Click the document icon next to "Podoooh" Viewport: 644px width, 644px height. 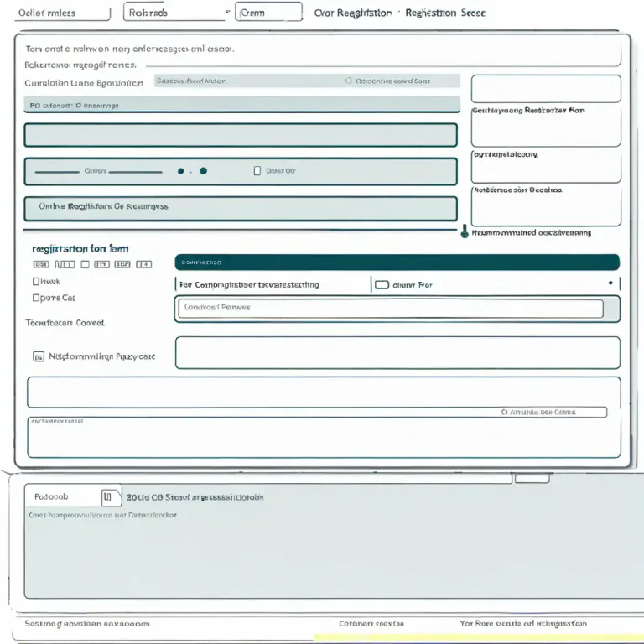[x=112, y=497]
